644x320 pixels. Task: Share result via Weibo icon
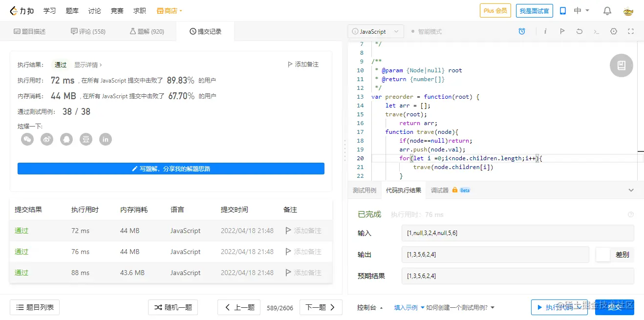[47, 139]
